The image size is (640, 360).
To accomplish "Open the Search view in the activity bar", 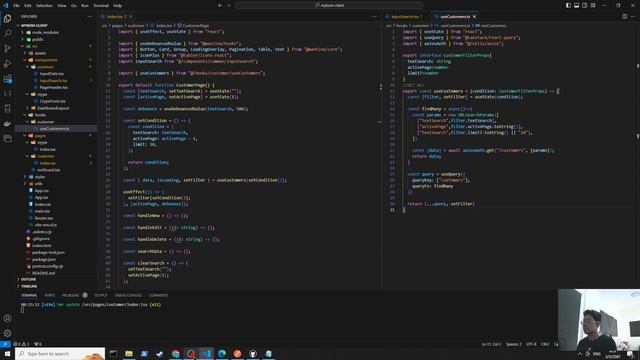I will coord(7,33).
